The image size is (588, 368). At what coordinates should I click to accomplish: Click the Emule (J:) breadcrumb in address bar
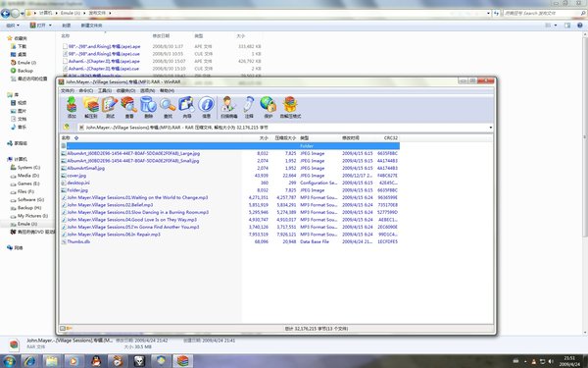(71, 13)
